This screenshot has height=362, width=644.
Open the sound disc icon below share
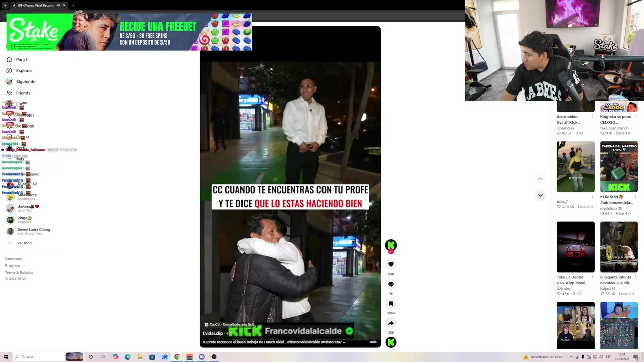(x=391, y=342)
